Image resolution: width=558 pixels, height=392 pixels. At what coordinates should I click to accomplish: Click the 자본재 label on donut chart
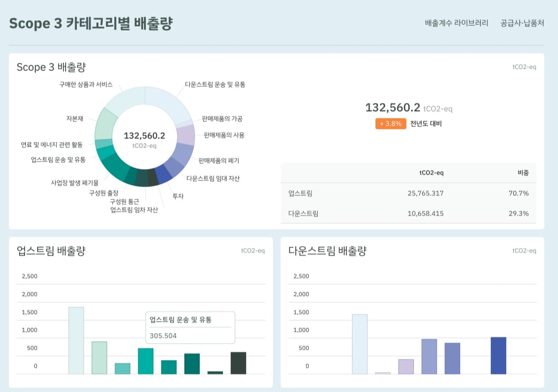click(74, 118)
